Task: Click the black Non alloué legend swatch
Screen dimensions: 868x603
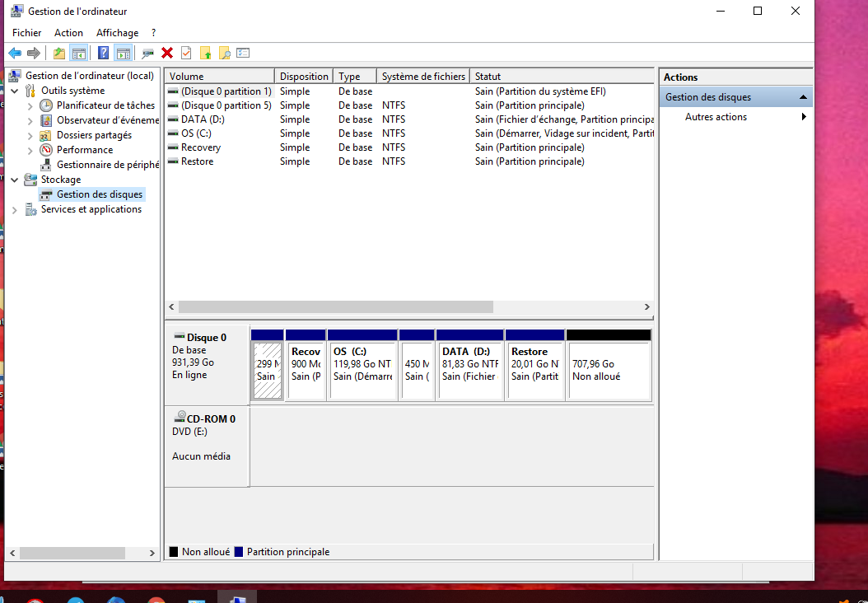Action: pyautogui.click(x=173, y=552)
